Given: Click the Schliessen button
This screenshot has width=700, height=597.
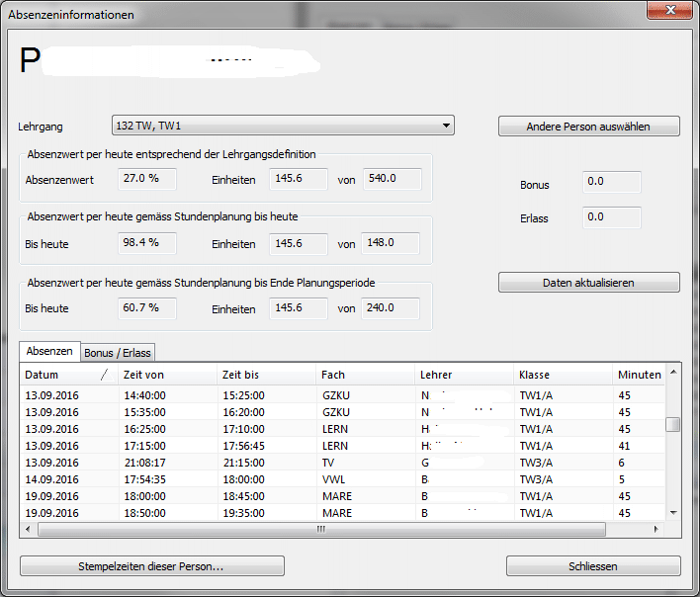Looking at the screenshot, I should click(593, 566).
